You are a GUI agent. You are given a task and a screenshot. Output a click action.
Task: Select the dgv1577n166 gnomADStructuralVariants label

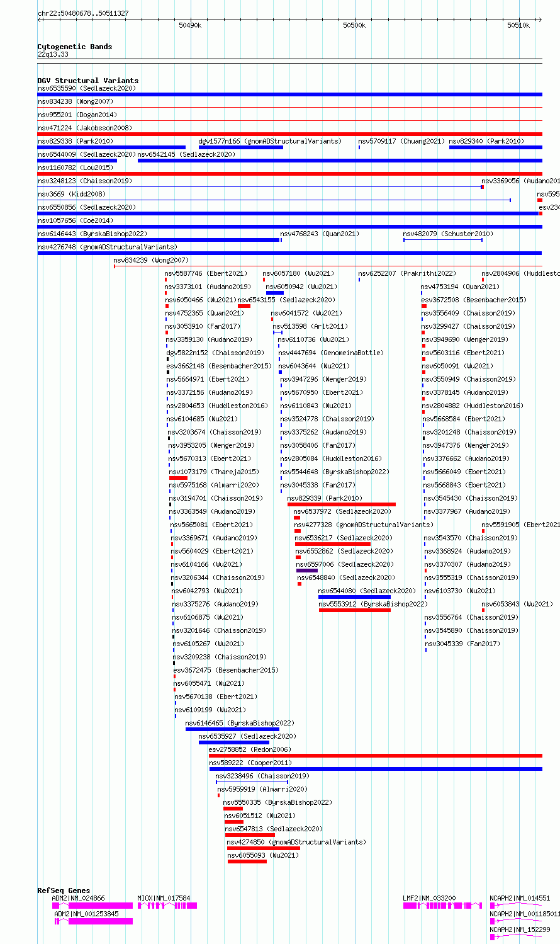point(270,141)
